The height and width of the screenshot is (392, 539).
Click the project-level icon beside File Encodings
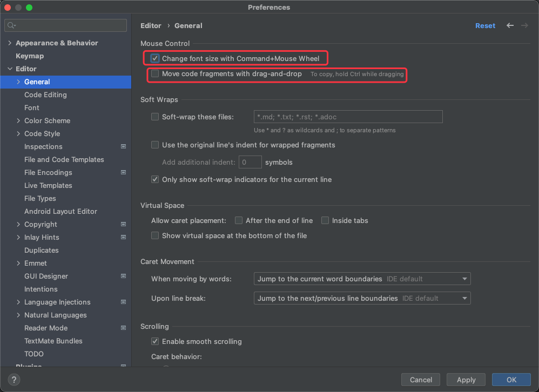(123, 172)
